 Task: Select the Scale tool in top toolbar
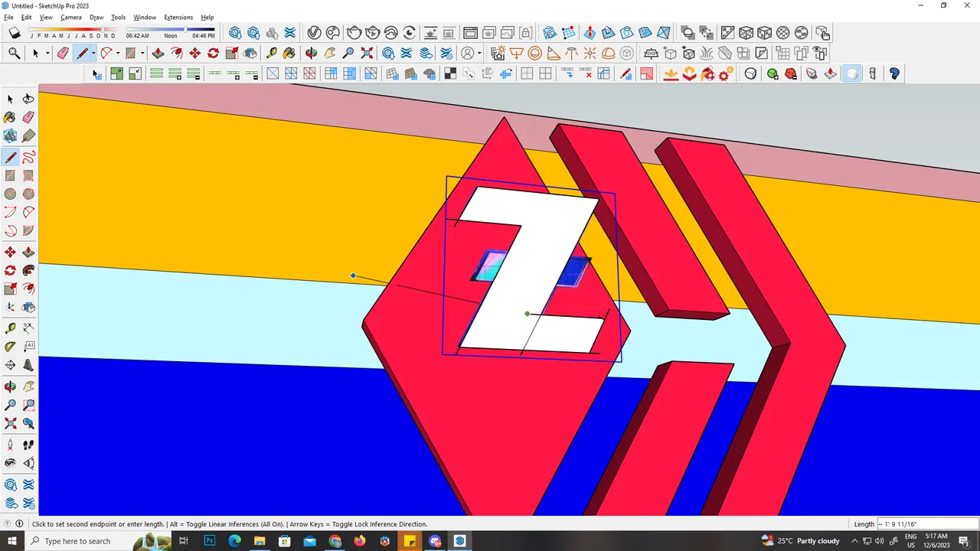(231, 53)
